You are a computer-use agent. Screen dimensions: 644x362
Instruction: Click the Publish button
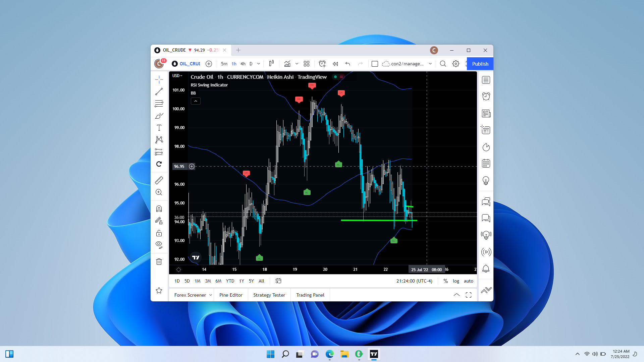480,64
